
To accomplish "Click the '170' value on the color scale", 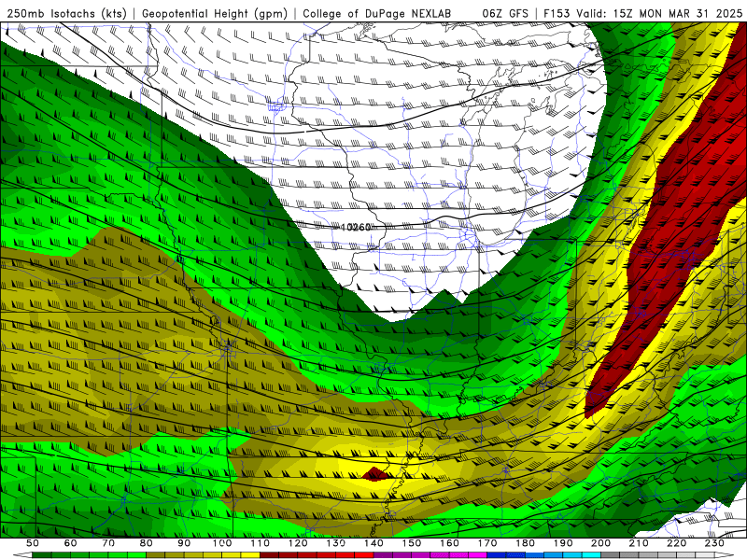I will (x=487, y=543).
